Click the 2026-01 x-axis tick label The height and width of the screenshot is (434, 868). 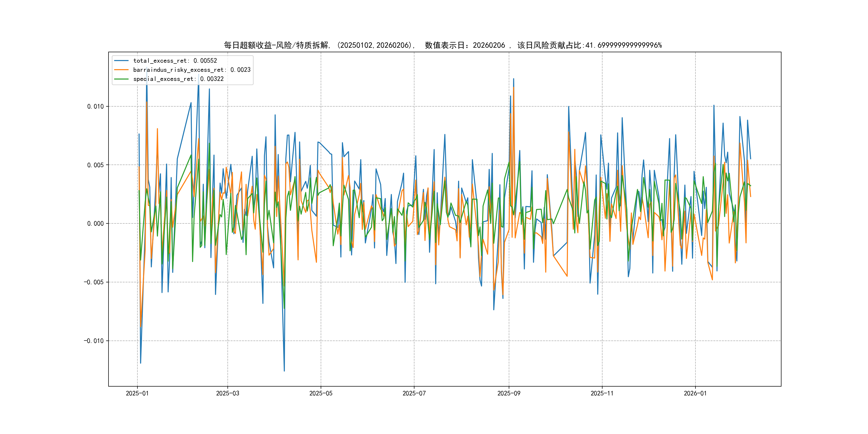695,393
